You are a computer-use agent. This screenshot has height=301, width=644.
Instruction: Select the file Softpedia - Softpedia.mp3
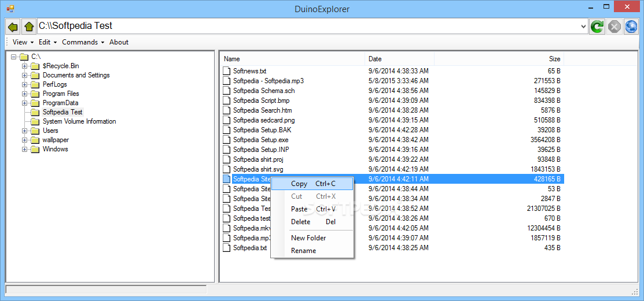pyautogui.click(x=268, y=81)
